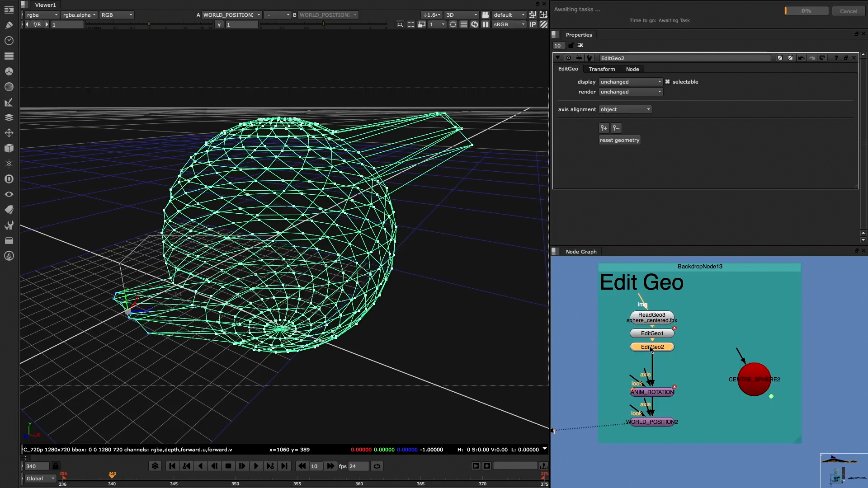This screenshot has width=868, height=488.
Task: Click the frame 340 timeline marker
Action: (112, 475)
